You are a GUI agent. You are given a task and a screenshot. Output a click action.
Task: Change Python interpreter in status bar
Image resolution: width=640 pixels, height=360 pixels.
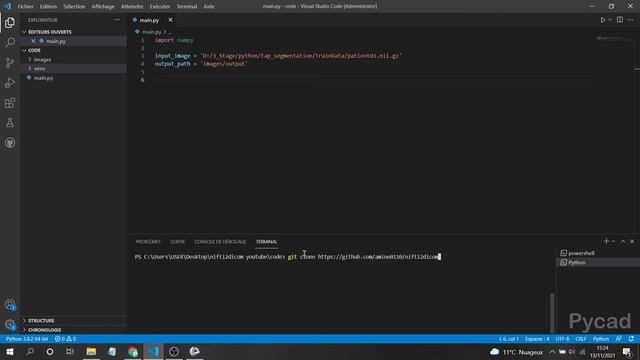click(x=27, y=339)
